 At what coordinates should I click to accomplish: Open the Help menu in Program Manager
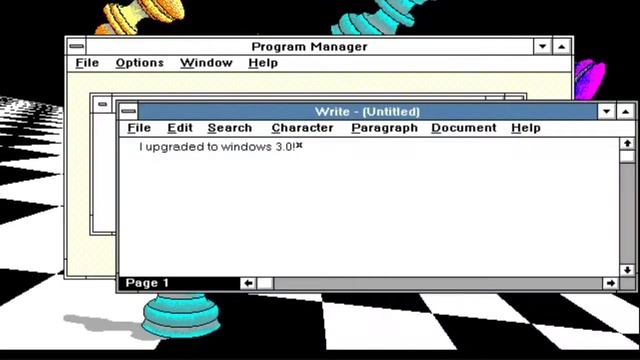pos(263,63)
